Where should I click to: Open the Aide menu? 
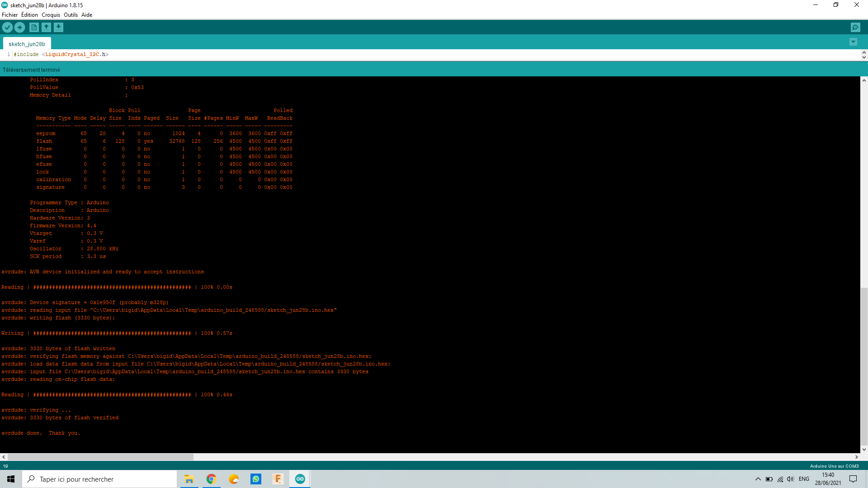(x=87, y=15)
